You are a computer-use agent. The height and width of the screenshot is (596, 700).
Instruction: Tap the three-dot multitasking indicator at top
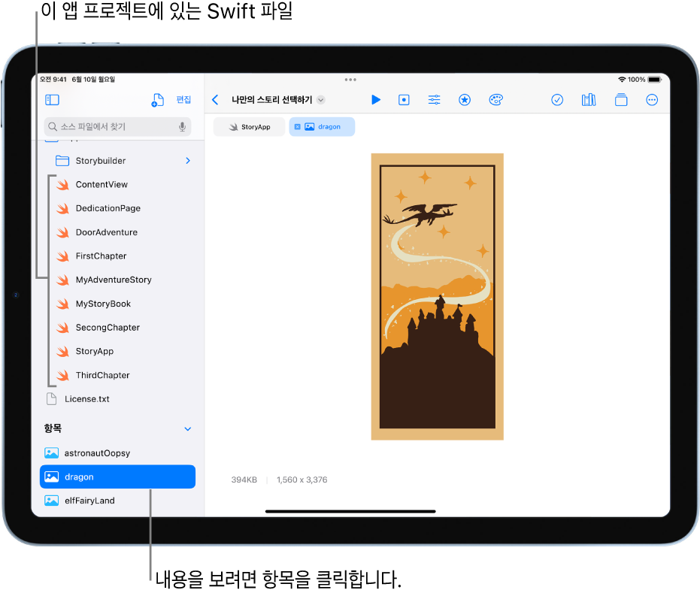(x=350, y=80)
